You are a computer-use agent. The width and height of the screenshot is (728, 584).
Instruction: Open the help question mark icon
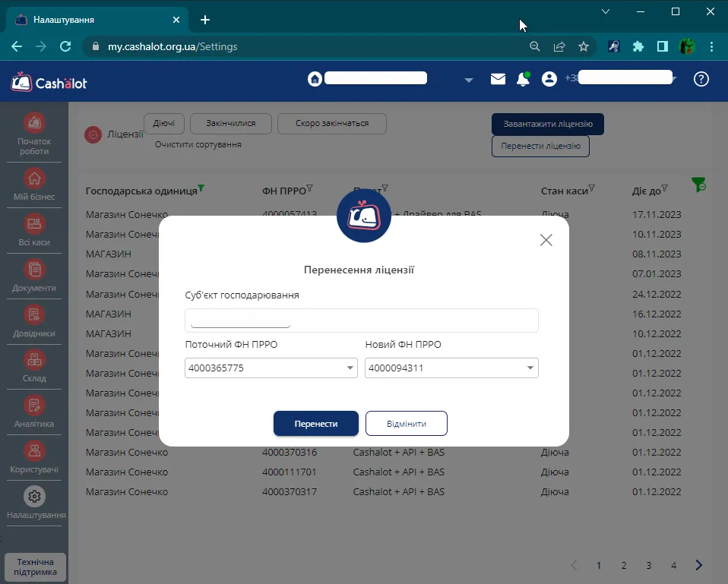tap(701, 79)
